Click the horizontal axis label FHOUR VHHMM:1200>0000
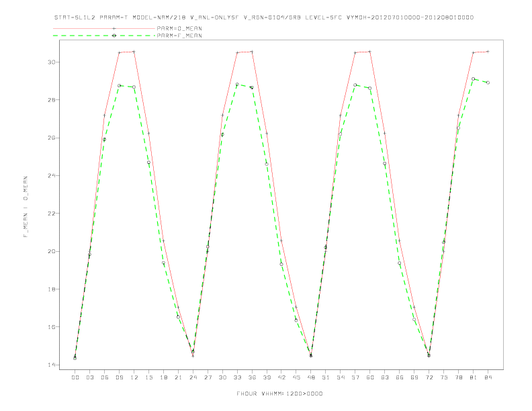This screenshot has width=532, height=411. (279, 394)
